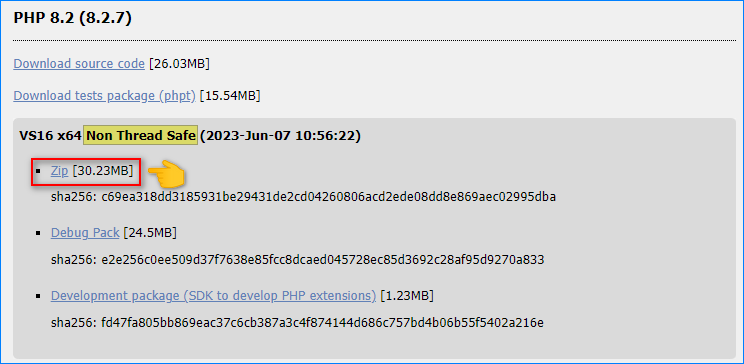Click the [24.5MB] Debug Pack size
The image size is (744, 364).
click(x=150, y=233)
